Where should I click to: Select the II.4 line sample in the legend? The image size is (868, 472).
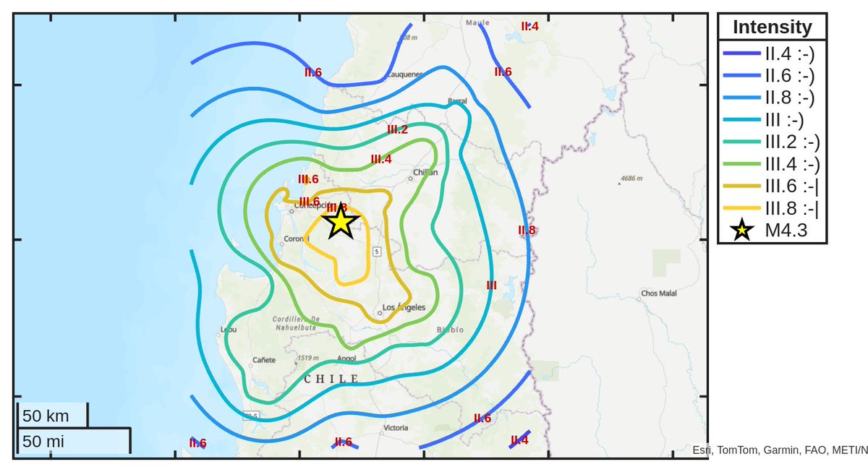coord(741,52)
